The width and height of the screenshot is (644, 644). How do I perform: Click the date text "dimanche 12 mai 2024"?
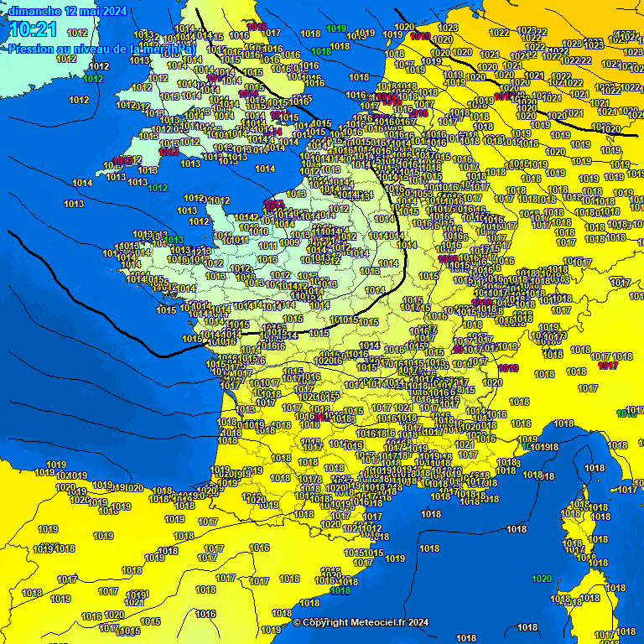(68, 11)
